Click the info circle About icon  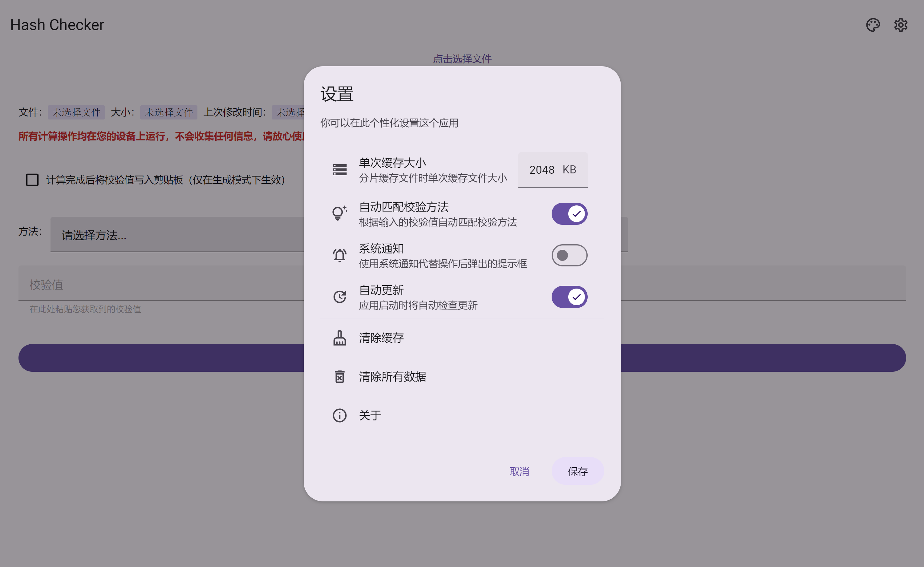pyautogui.click(x=339, y=415)
